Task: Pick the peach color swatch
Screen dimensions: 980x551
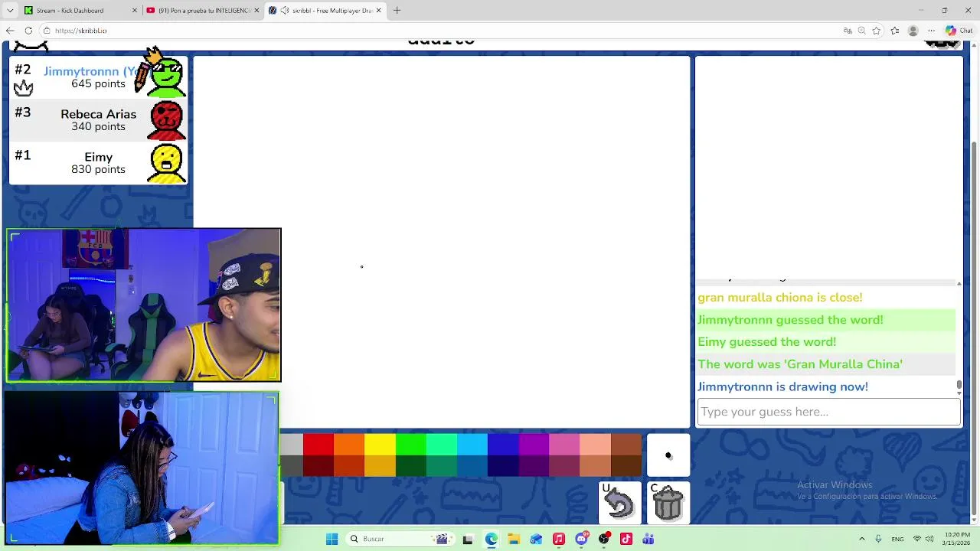Action: [x=595, y=445]
